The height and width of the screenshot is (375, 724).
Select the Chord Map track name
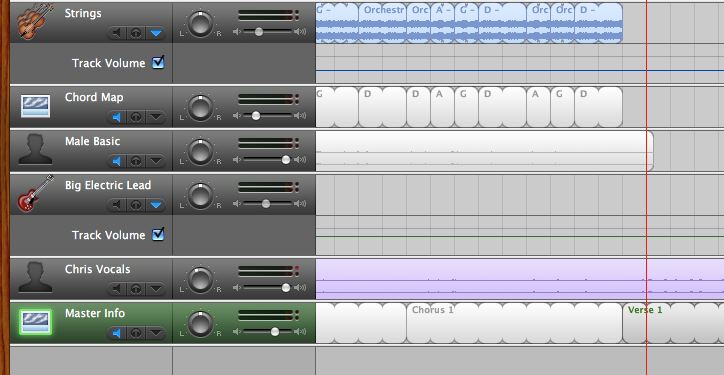pyautogui.click(x=94, y=97)
